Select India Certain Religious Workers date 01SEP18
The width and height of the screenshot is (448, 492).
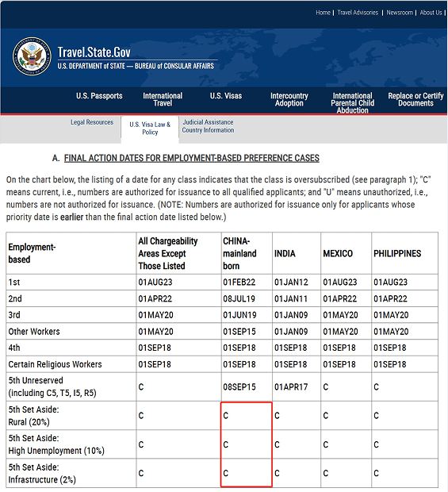pos(290,364)
